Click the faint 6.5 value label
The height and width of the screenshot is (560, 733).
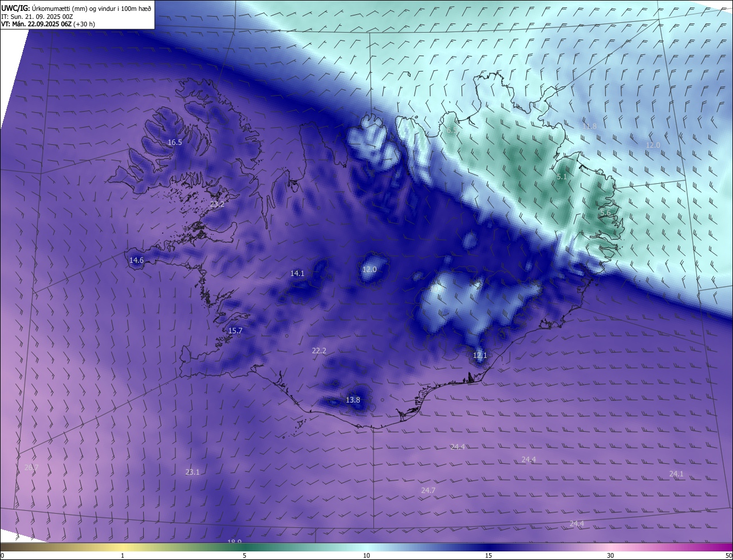pos(452,131)
